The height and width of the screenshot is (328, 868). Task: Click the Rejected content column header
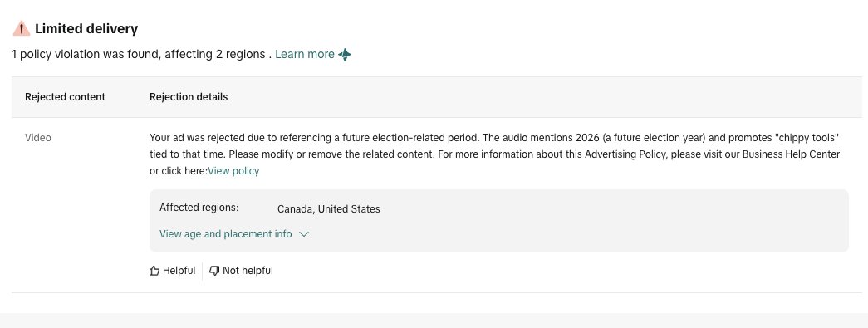(x=65, y=97)
